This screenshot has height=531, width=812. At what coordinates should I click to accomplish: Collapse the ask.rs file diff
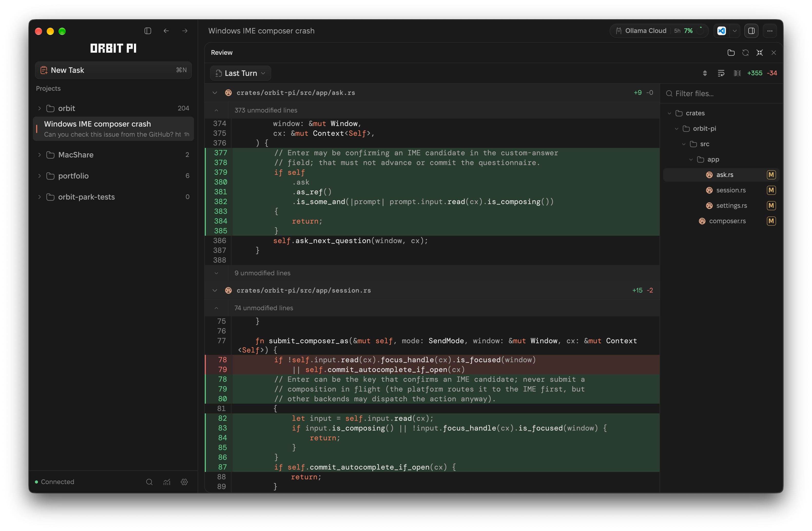point(215,92)
